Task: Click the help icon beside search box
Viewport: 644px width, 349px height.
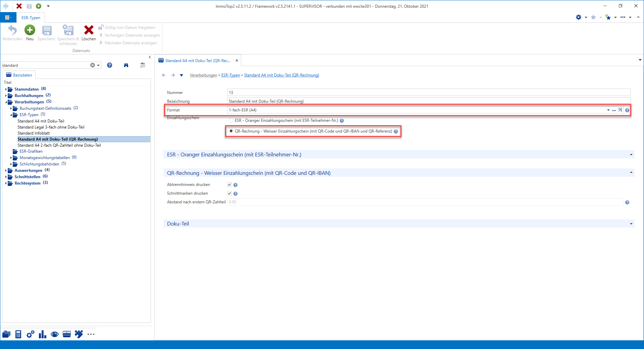Action: click(x=109, y=65)
